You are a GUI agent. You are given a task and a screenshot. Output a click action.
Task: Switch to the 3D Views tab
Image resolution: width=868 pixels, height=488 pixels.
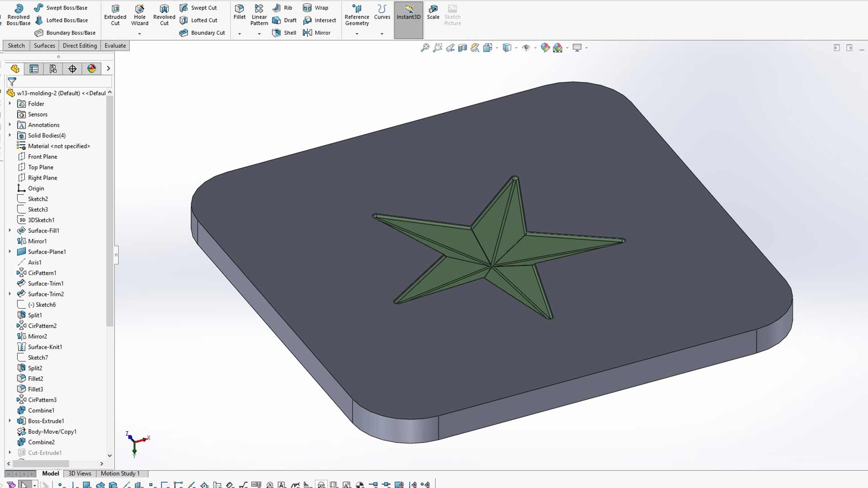[x=80, y=474]
